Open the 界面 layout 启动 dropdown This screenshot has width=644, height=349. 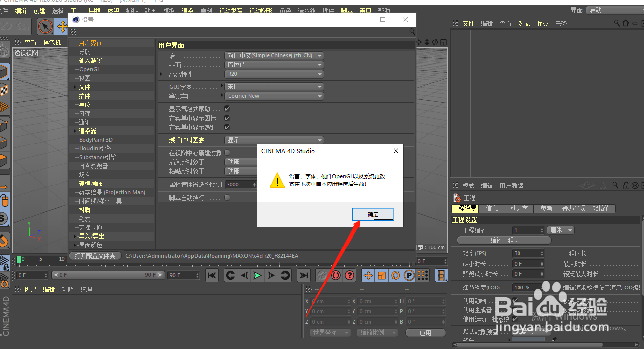(615, 10)
